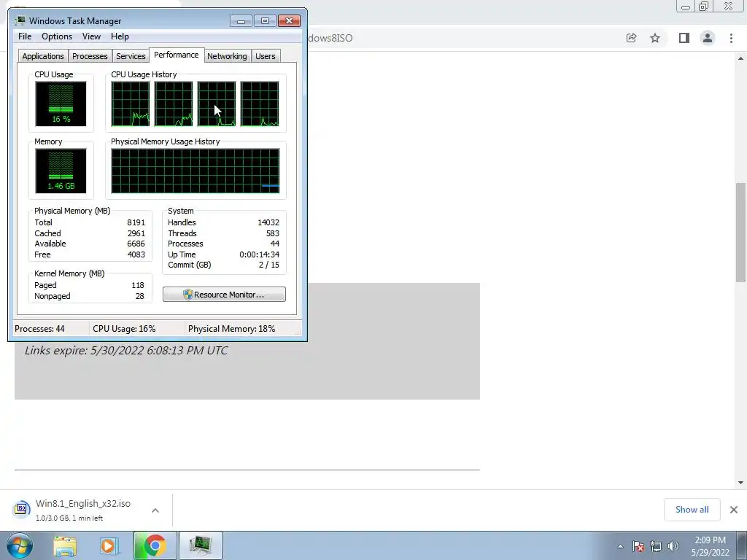
Task: Open the Action Center flag icon
Action: [638, 547]
